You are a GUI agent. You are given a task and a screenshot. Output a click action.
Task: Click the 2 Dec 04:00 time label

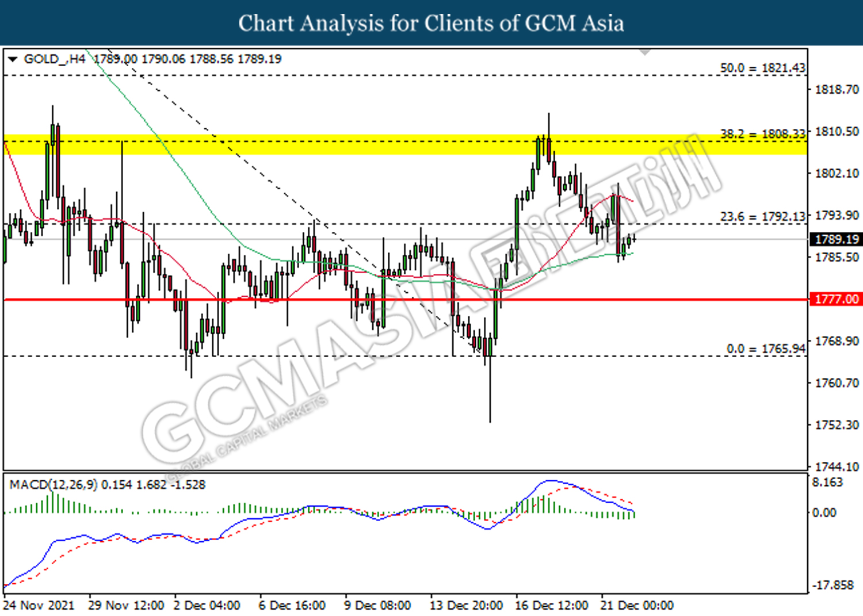207,605
